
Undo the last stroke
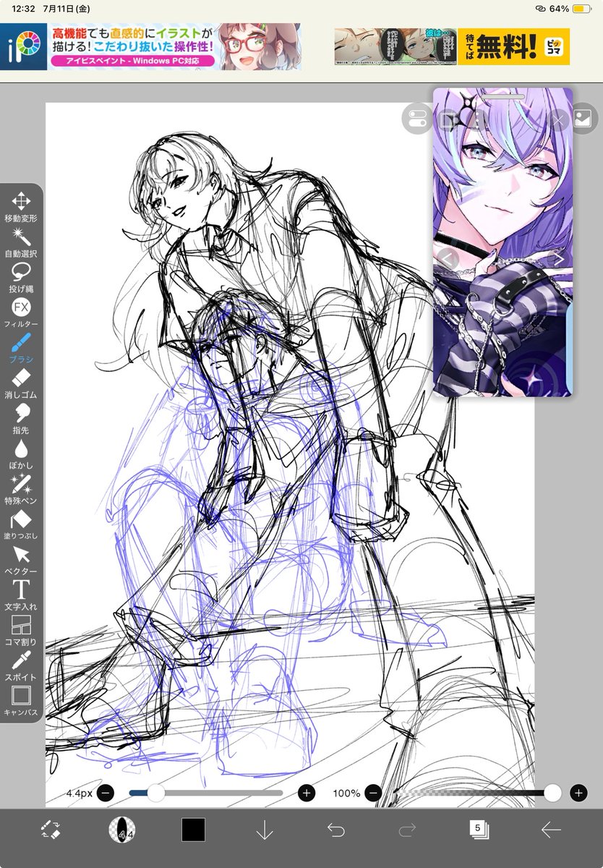336,830
